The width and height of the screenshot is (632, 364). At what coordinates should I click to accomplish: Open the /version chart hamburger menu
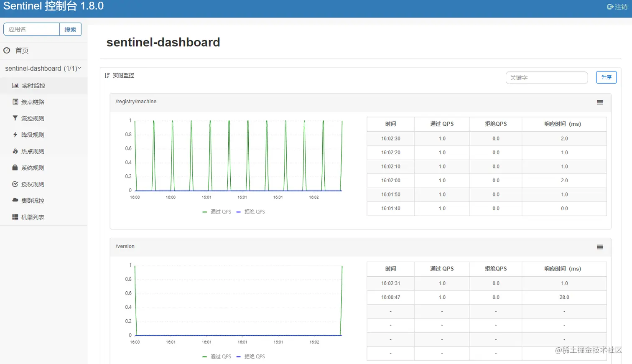coord(600,247)
